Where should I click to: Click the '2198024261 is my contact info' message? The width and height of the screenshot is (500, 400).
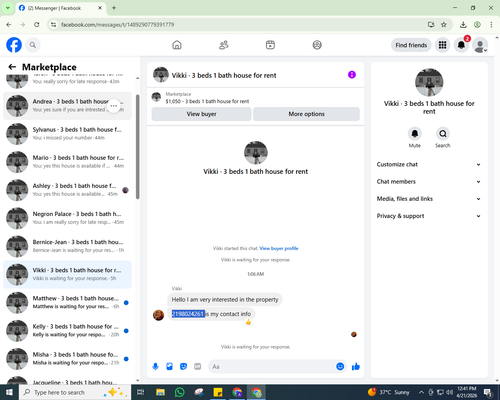tap(211, 314)
